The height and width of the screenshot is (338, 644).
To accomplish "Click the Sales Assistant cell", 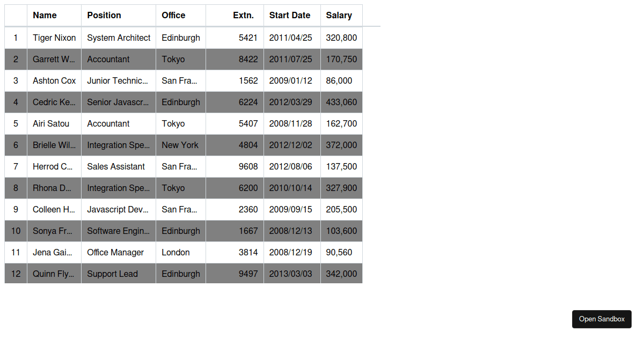I will point(119,166).
